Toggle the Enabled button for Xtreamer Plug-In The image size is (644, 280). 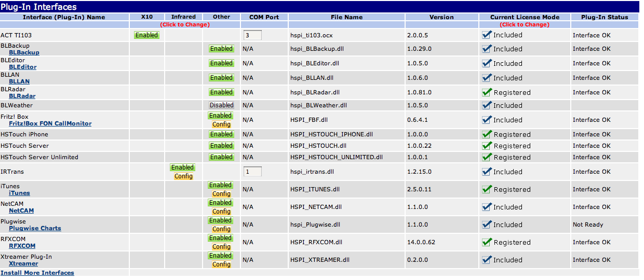tap(221, 256)
